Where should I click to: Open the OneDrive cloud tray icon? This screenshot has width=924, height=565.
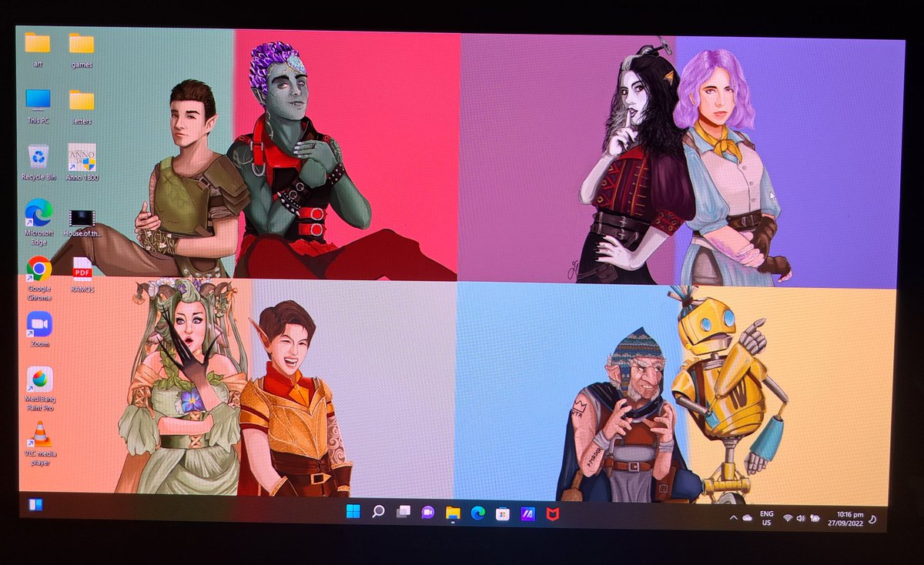(x=747, y=519)
